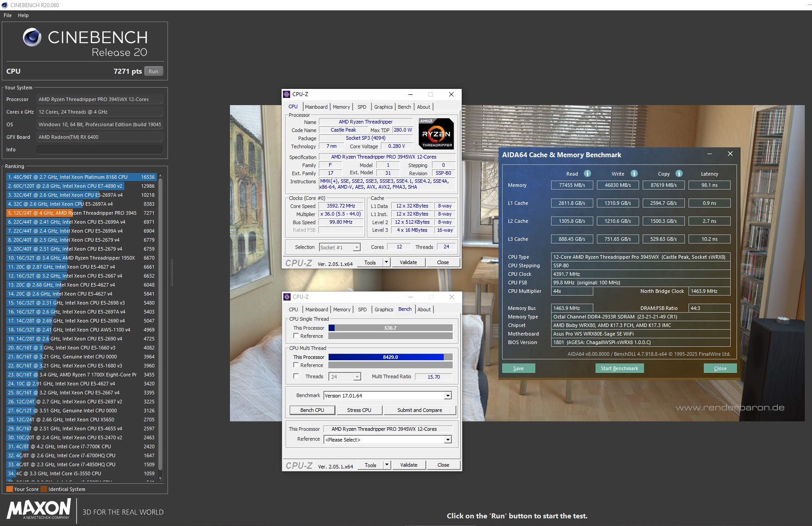Click the multi thread score bar 8429.0
This screenshot has width=812, height=526.
pyautogui.click(x=390, y=357)
